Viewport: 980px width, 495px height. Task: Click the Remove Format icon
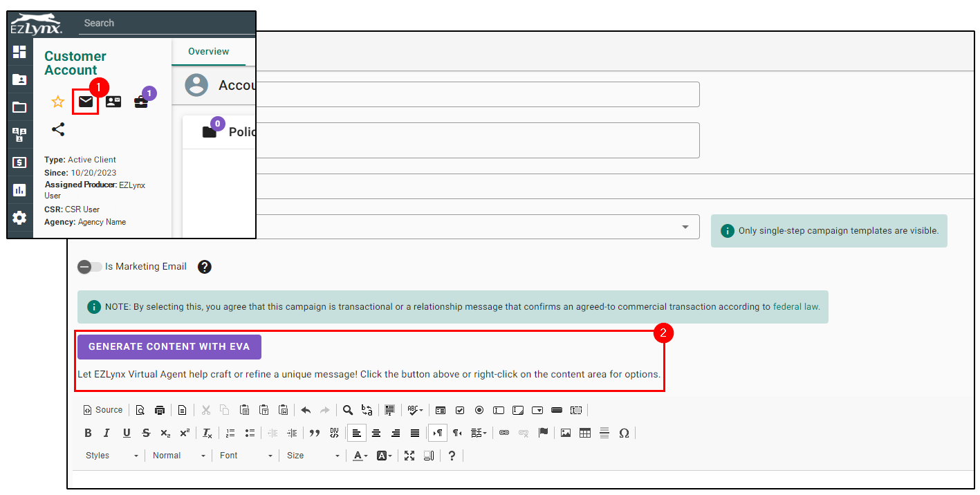207,433
